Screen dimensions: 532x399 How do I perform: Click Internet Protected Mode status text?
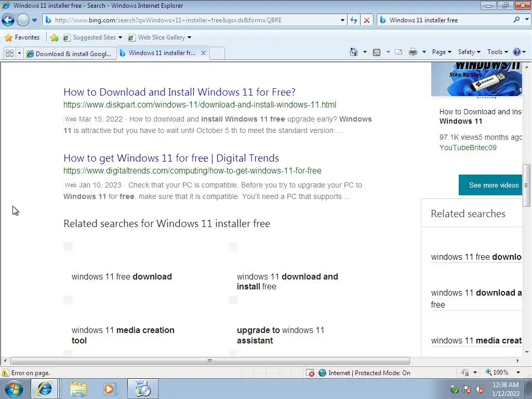[369, 373]
